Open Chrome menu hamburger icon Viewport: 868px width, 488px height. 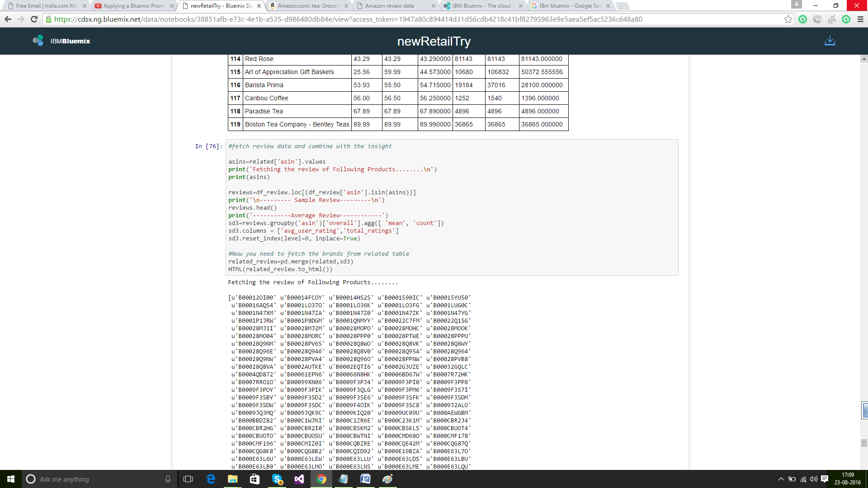coord(860,19)
